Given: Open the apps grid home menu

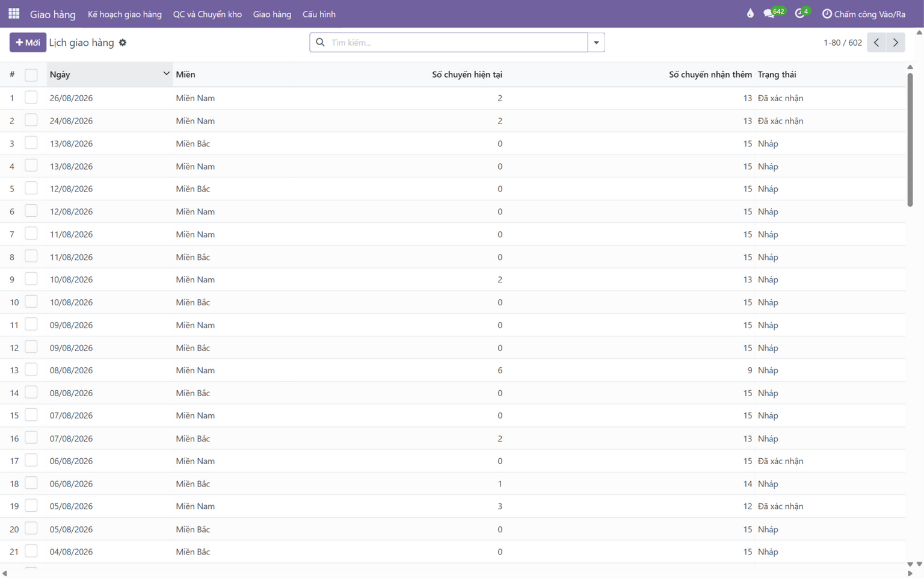Looking at the screenshot, I should click(x=14, y=13).
